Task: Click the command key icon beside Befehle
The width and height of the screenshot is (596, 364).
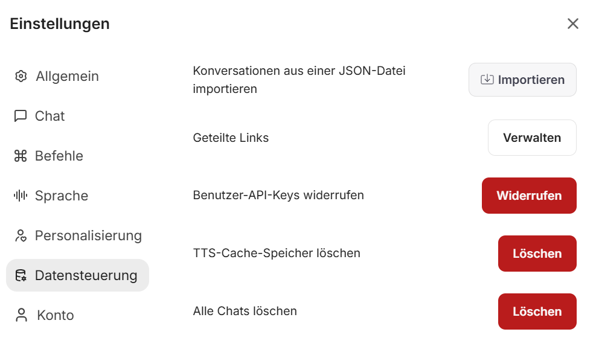Action: [x=21, y=156]
